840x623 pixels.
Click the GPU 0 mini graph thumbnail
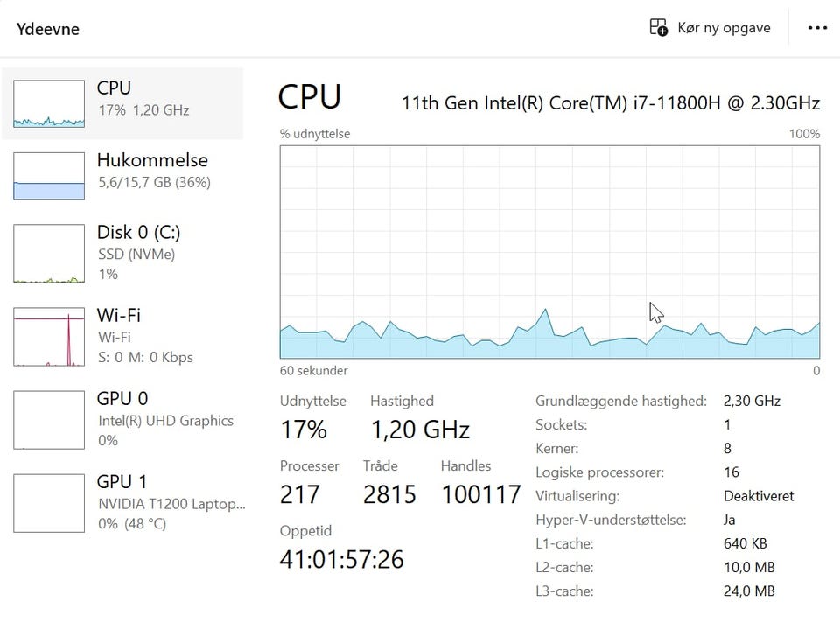click(x=49, y=419)
